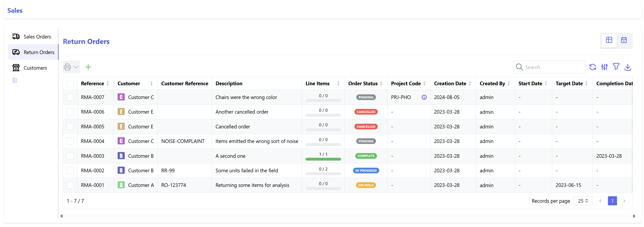Check the RMA-0003 row checkbox

(70, 156)
